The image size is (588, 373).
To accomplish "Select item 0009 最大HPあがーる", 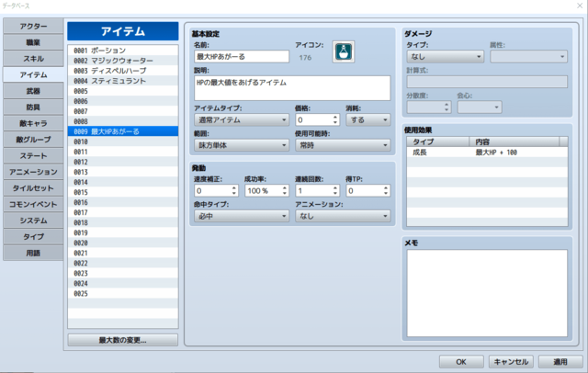I will tap(123, 131).
